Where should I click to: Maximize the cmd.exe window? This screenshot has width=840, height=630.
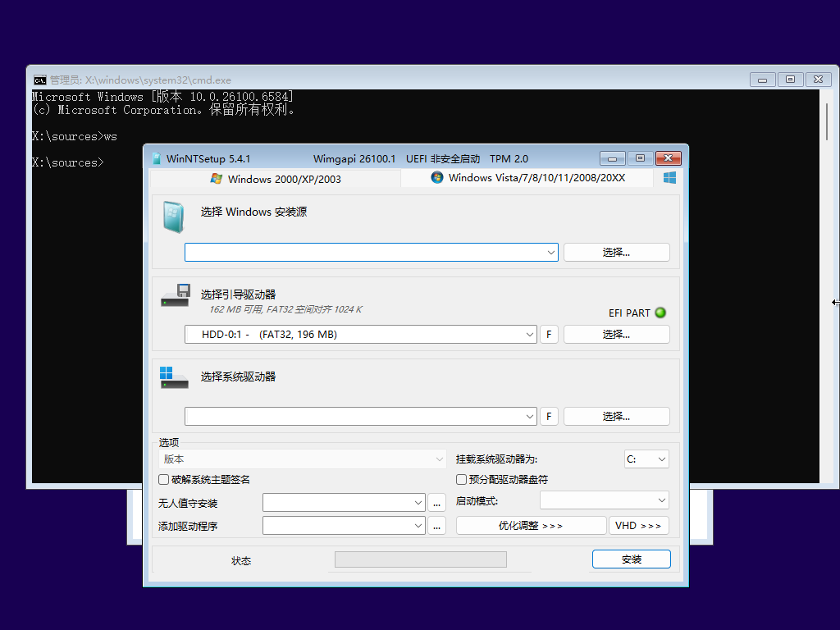790,80
